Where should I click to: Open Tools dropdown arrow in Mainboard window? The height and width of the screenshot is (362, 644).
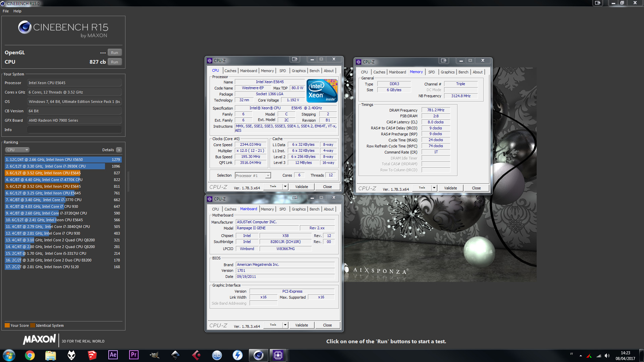click(285, 325)
